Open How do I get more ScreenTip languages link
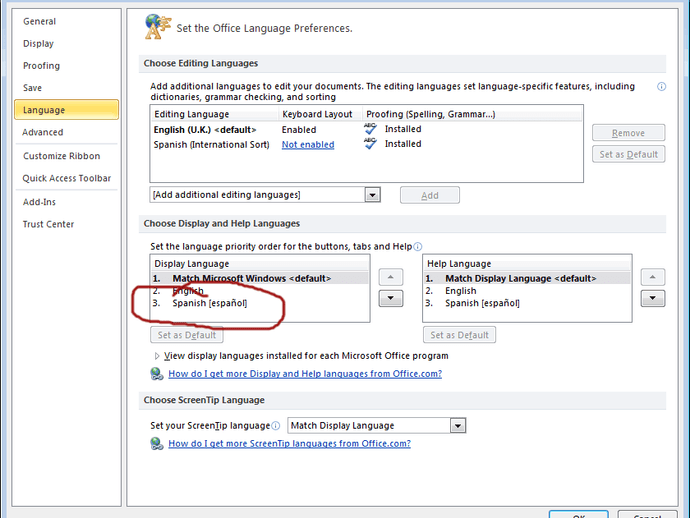Screen dimensions: 690x518 click(290, 444)
